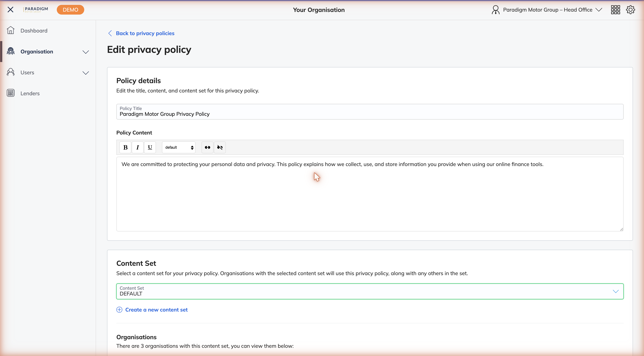Close the panel with the X icon
This screenshot has height=356, width=644.
click(x=10, y=10)
